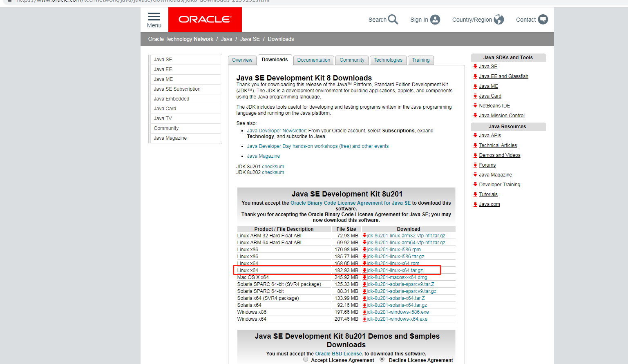The width and height of the screenshot is (628, 364).
Task: Click the red arrow beside Java EE and Glassfish
Action: click(x=475, y=76)
